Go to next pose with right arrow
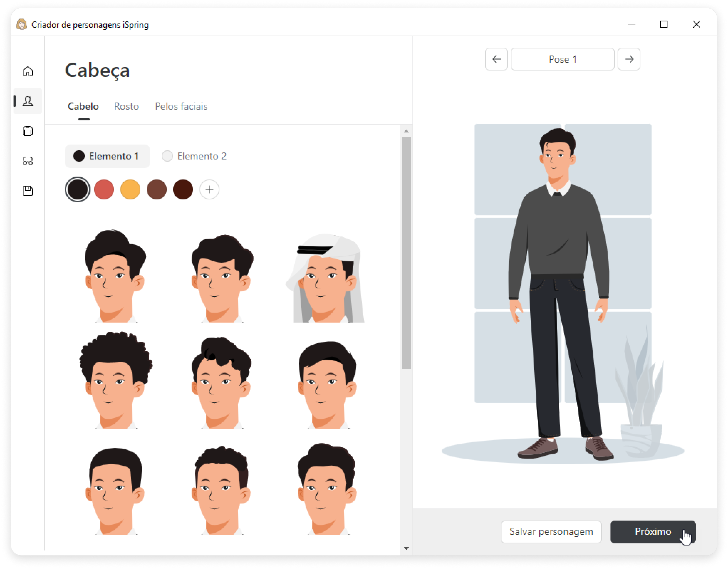 coord(629,59)
